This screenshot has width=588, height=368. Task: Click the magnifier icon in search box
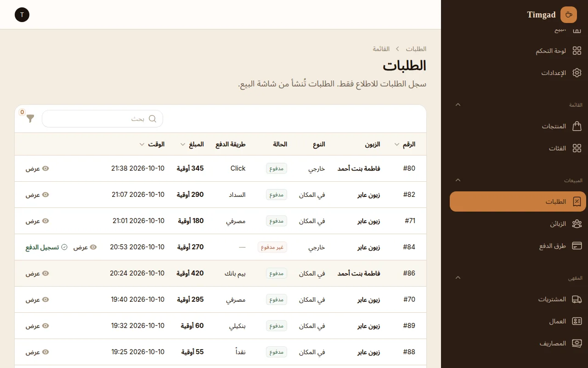pos(153,119)
